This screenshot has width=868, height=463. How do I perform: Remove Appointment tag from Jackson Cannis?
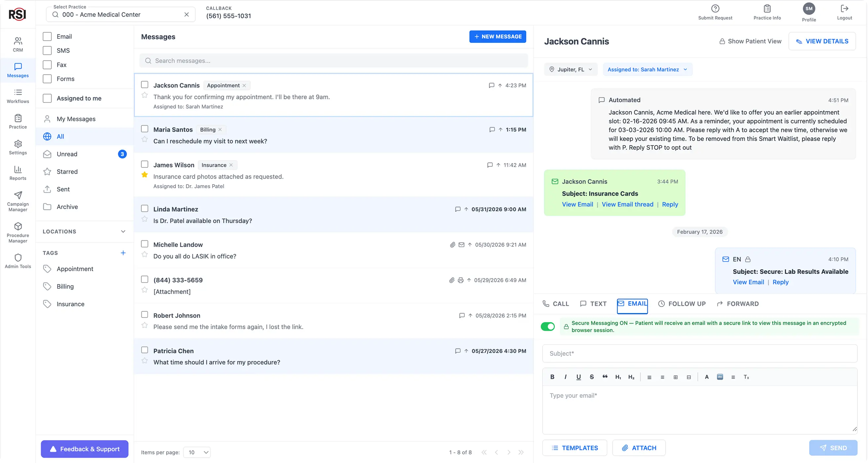(x=244, y=86)
